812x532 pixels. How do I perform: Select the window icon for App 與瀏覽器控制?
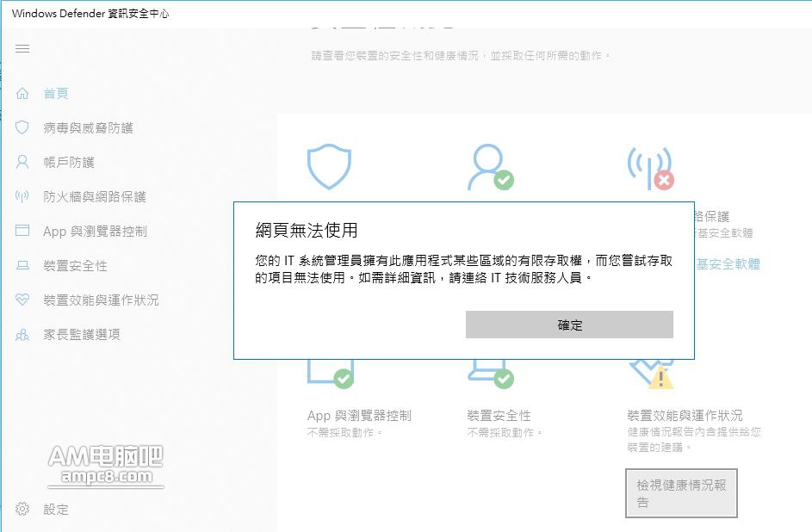[22, 231]
